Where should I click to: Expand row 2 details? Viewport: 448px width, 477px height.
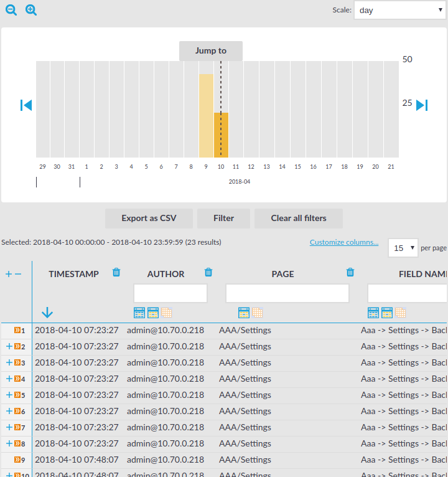(x=9, y=346)
